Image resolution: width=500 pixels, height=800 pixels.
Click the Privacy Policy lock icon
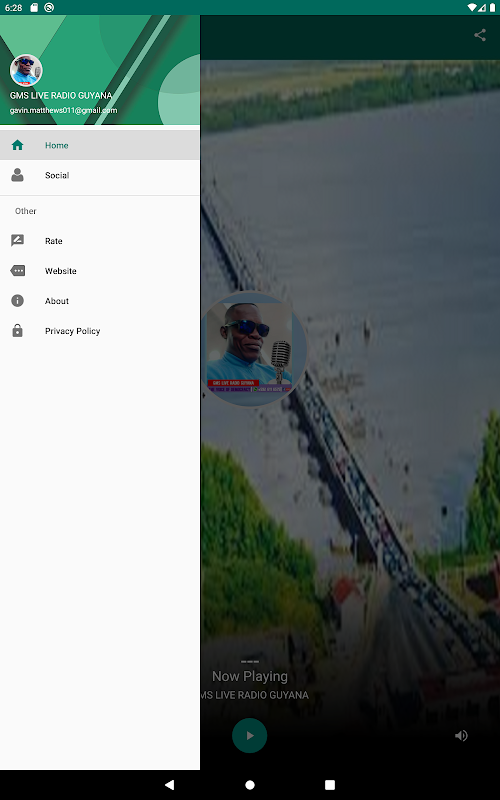(17, 331)
